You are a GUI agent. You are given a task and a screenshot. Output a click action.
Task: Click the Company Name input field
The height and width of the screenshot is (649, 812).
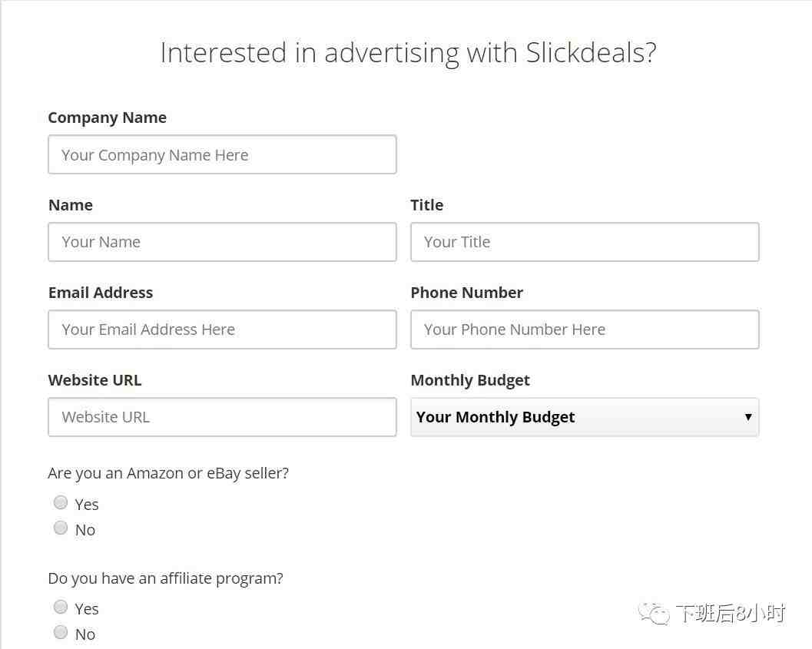(222, 154)
